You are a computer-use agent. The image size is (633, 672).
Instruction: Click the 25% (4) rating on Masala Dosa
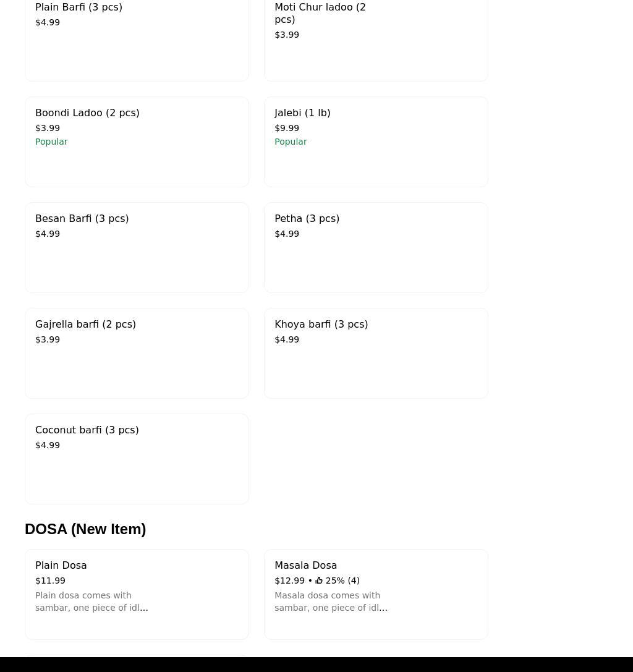(x=342, y=581)
